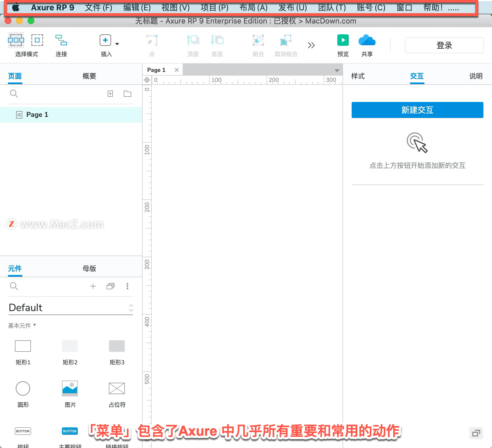Open the Axure RP 9 menu

point(53,8)
